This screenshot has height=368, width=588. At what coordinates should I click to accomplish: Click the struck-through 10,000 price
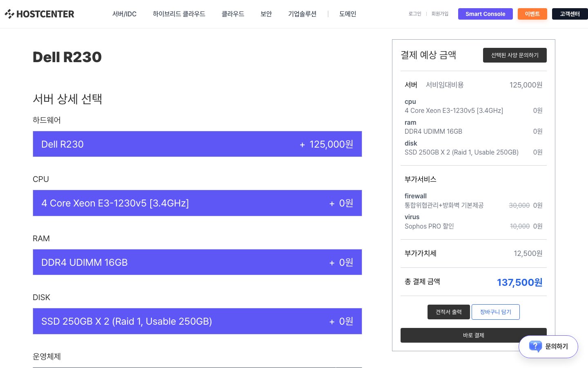tap(520, 226)
